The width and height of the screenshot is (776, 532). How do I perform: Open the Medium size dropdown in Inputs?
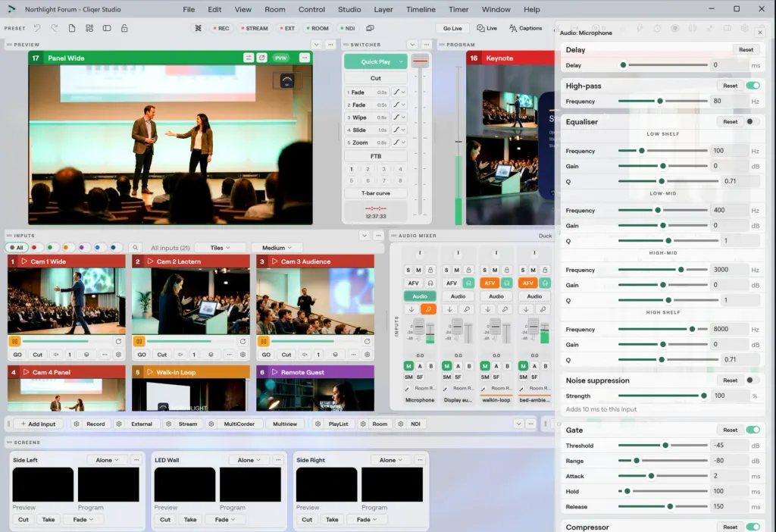click(x=276, y=248)
